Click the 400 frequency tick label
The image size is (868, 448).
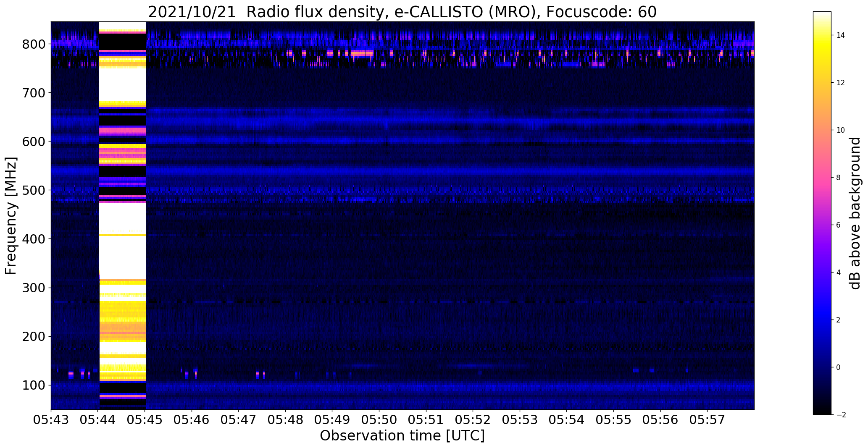[x=34, y=239]
